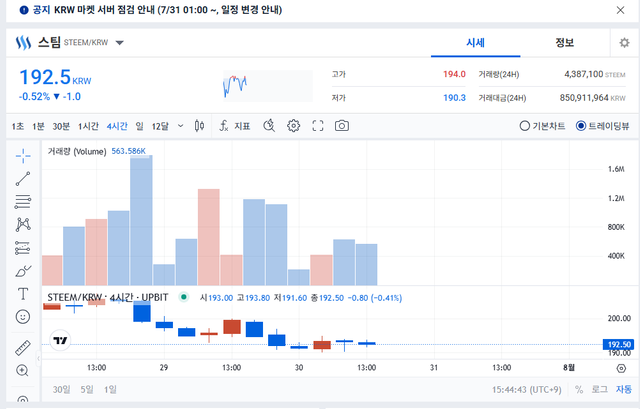Open the page settings gear in header

[x=624, y=42]
